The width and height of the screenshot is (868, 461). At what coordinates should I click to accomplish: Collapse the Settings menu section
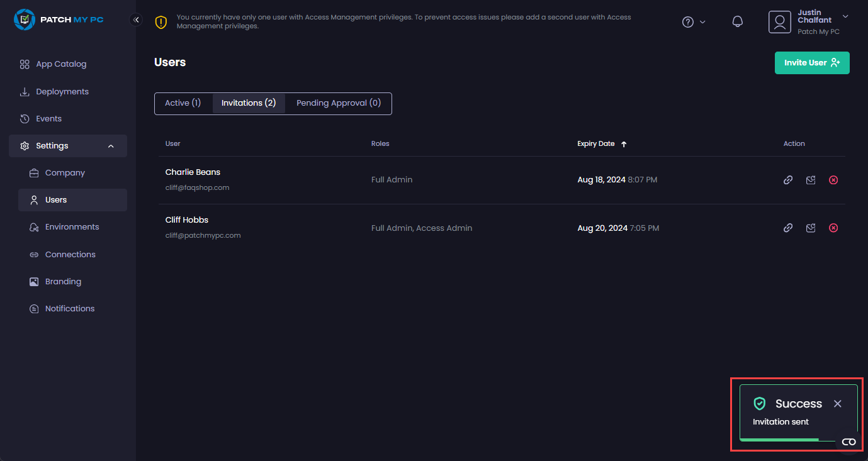pos(111,146)
